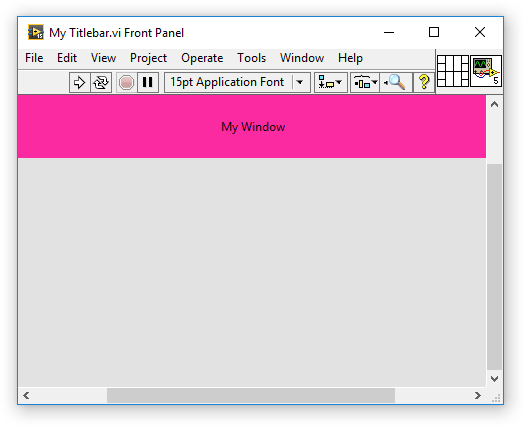Open the Align Objects dropdown
Image resolution: width=525 pixels, height=427 pixels.
coord(330,82)
